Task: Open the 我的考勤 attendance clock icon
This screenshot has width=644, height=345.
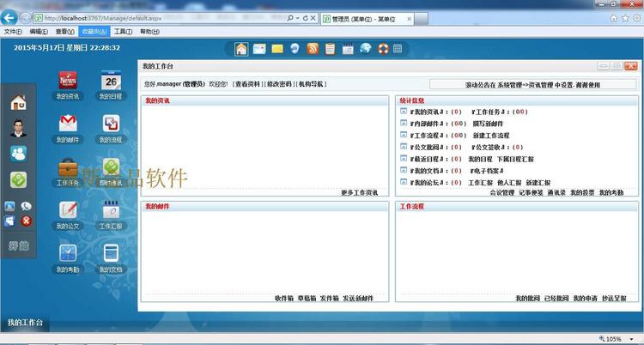Action: [x=68, y=253]
